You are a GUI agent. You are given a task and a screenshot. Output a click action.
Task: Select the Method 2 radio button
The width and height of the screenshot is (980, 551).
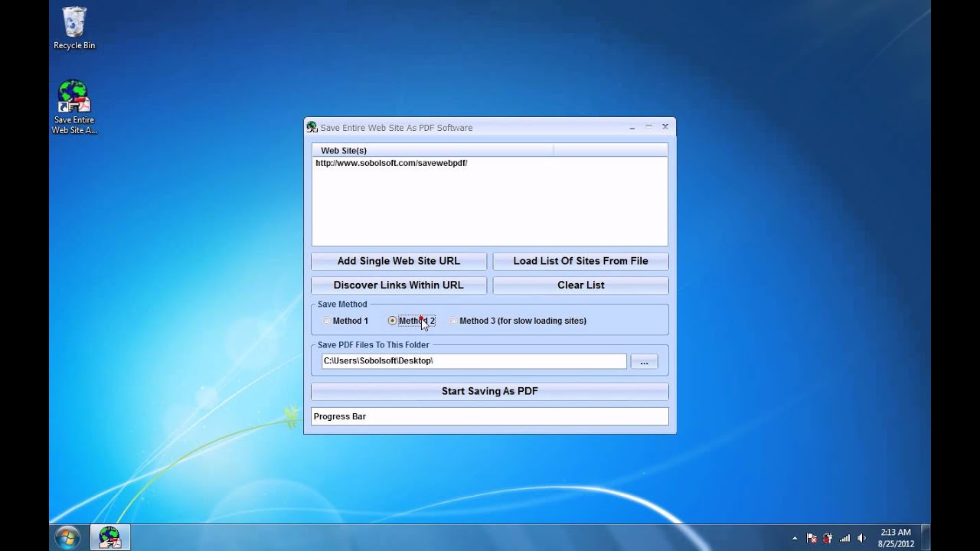(392, 321)
